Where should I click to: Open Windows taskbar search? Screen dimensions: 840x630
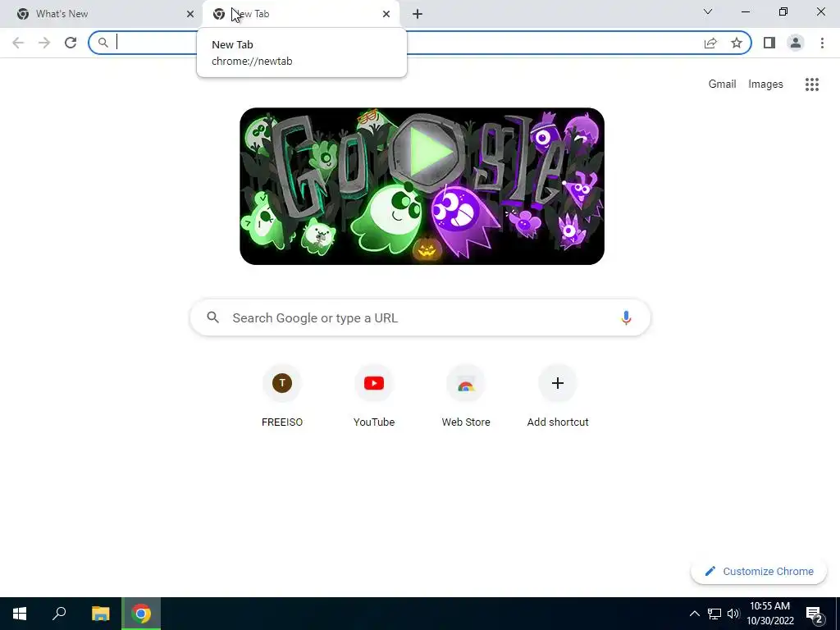pyautogui.click(x=59, y=614)
